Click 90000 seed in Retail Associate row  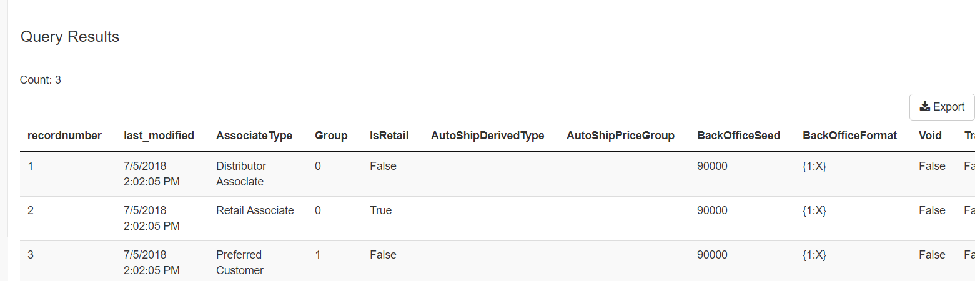point(712,210)
